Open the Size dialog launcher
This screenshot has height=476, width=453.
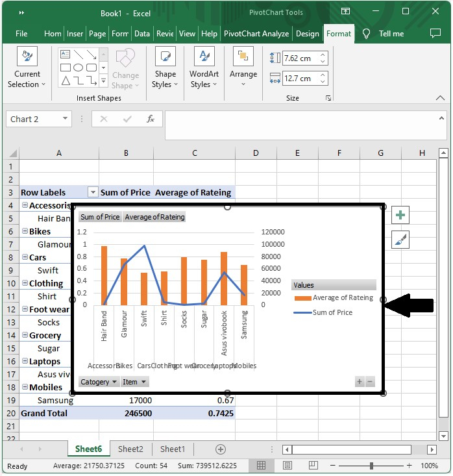[x=328, y=98]
